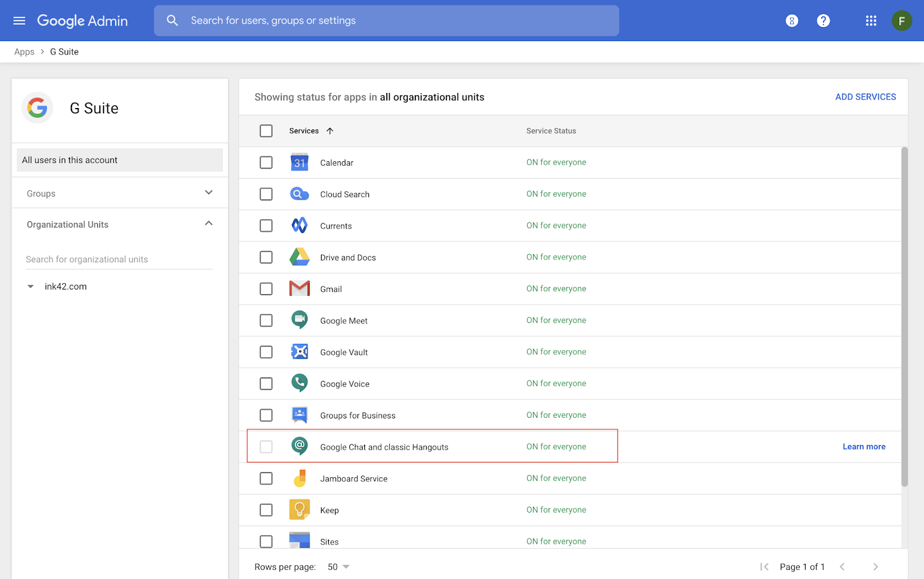This screenshot has width=924, height=579.
Task: Open the Jamboard Service name
Action: pos(353,478)
